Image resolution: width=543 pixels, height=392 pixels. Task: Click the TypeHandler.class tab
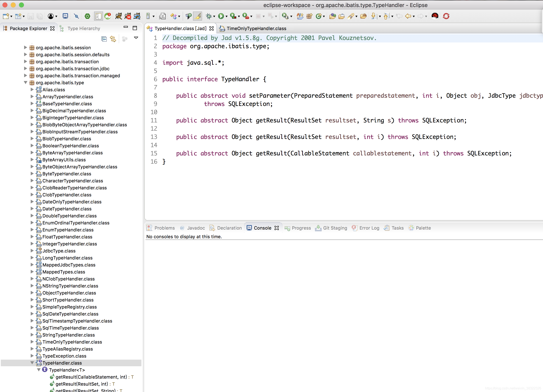177,28
